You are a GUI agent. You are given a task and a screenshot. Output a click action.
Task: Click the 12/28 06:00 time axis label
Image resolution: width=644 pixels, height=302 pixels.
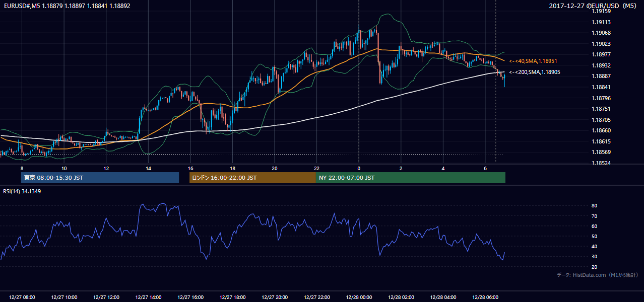tap(485, 297)
